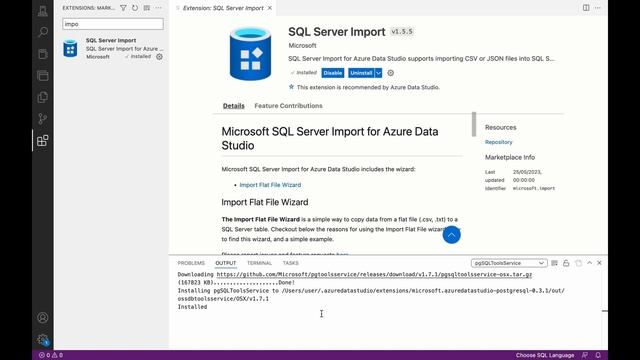Click Choose SQL Language in the status bar
The width and height of the screenshot is (640, 360).
click(545, 355)
